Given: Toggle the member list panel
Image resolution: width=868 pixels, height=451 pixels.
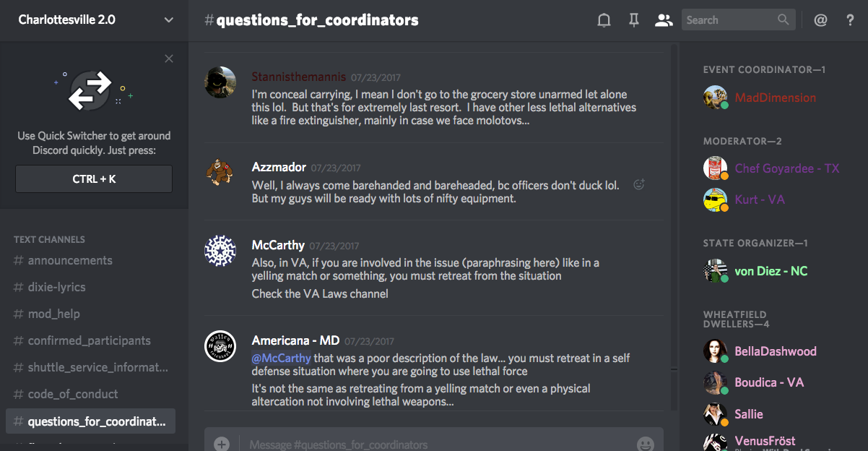Looking at the screenshot, I should click(663, 20).
